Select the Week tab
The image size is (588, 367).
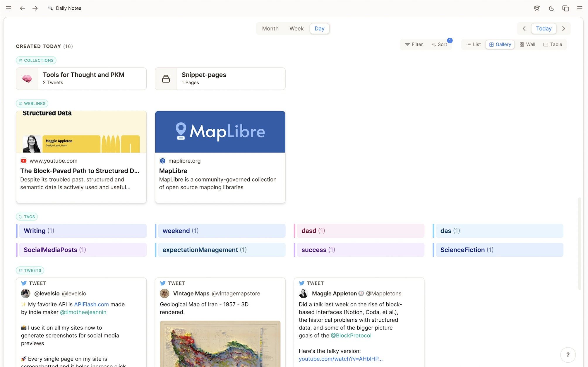[x=296, y=29]
